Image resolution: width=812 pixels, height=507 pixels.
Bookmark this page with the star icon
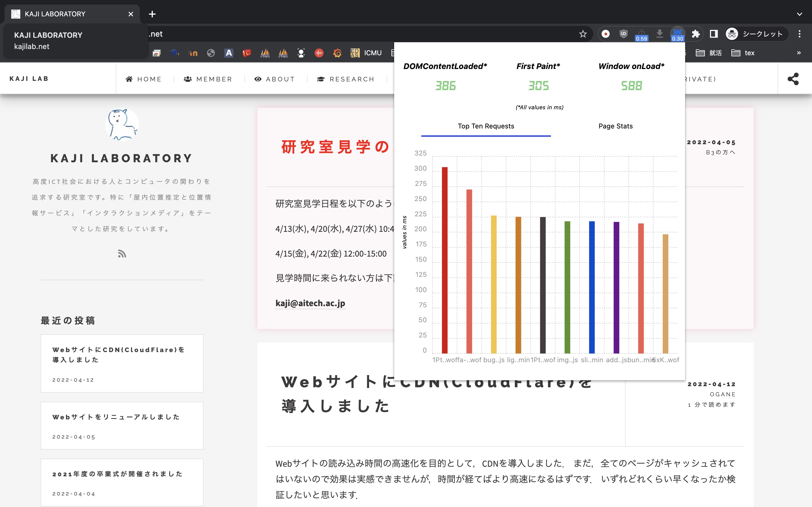tap(583, 34)
